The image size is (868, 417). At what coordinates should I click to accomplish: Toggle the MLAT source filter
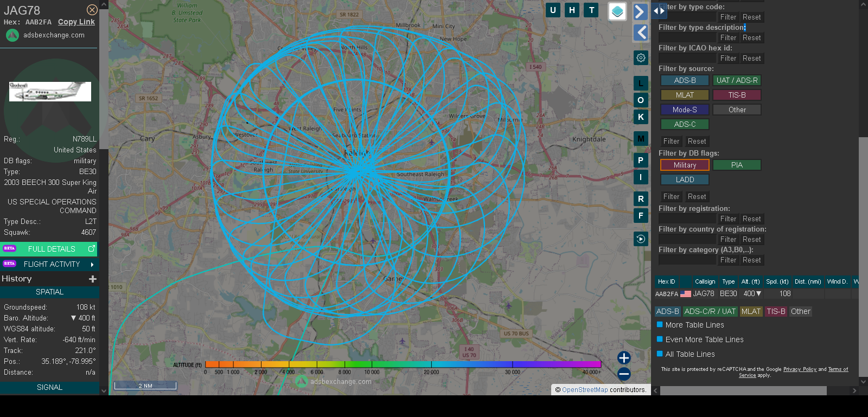(x=685, y=95)
